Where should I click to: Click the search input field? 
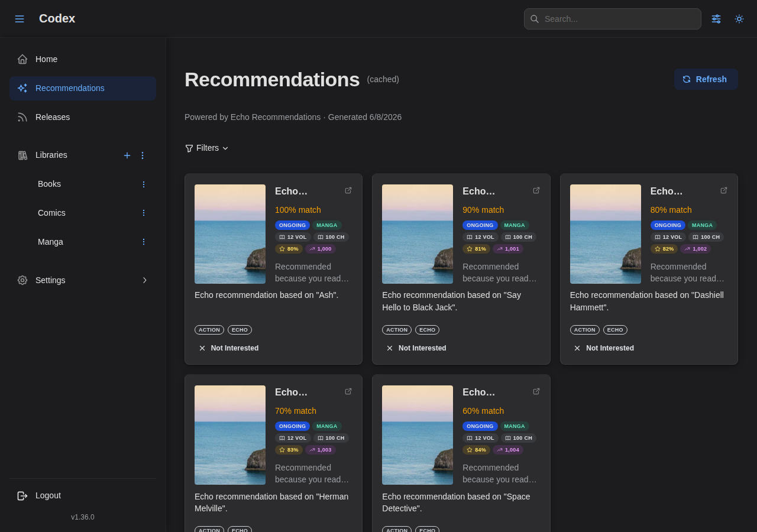(613, 19)
